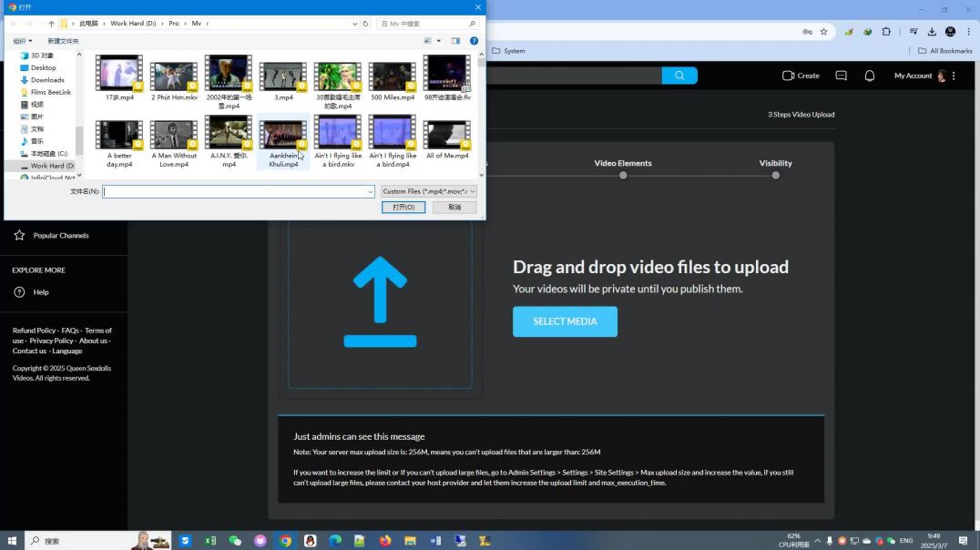Open the Refund Policy link
Screen dimensions: 980x550
point(34,330)
